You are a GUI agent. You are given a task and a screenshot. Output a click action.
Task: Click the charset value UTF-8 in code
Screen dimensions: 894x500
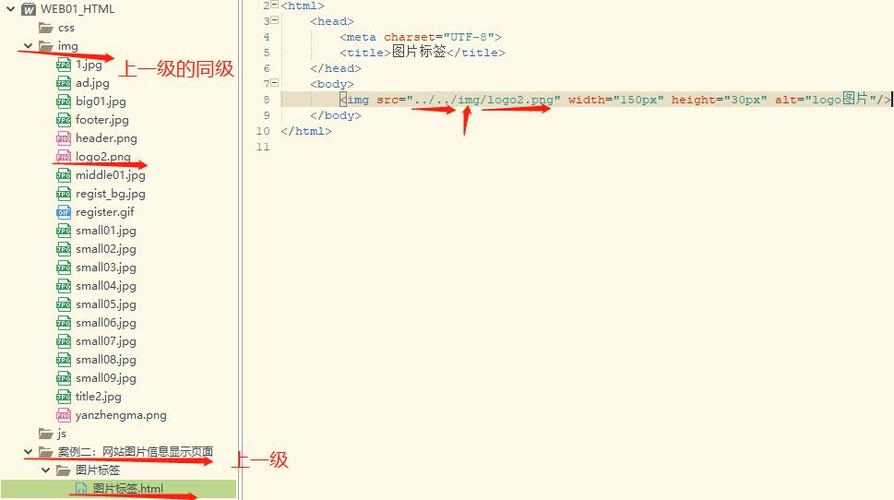coord(468,37)
